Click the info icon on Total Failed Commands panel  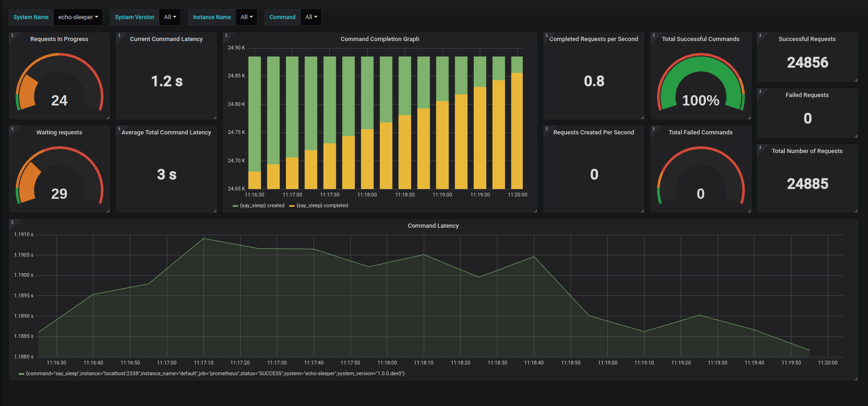[x=654, y=129]
